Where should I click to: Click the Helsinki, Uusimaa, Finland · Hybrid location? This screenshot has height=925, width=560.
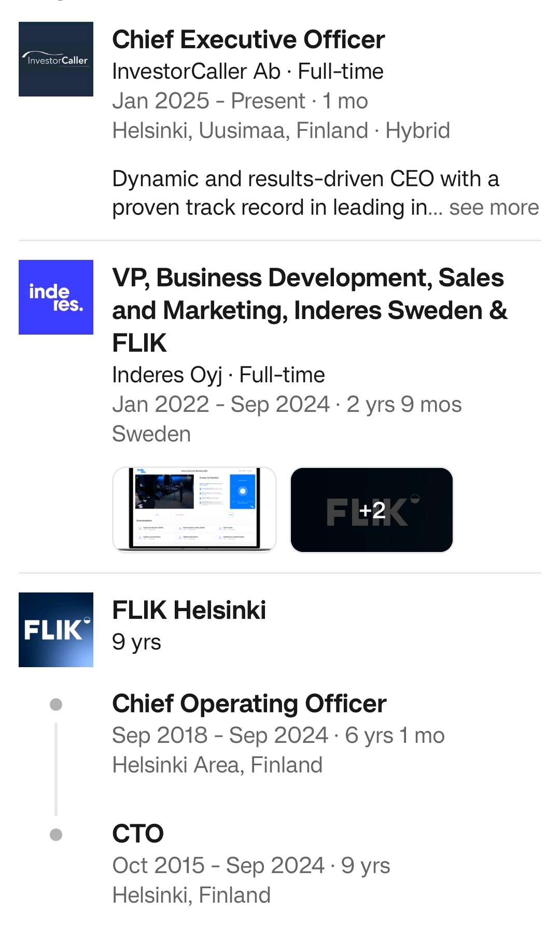coord(281,131)
